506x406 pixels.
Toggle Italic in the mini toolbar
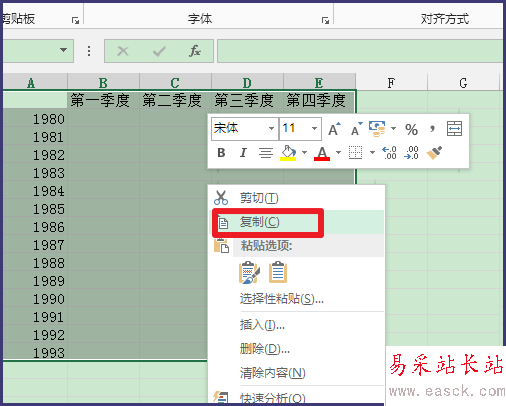tap(243, 153)
